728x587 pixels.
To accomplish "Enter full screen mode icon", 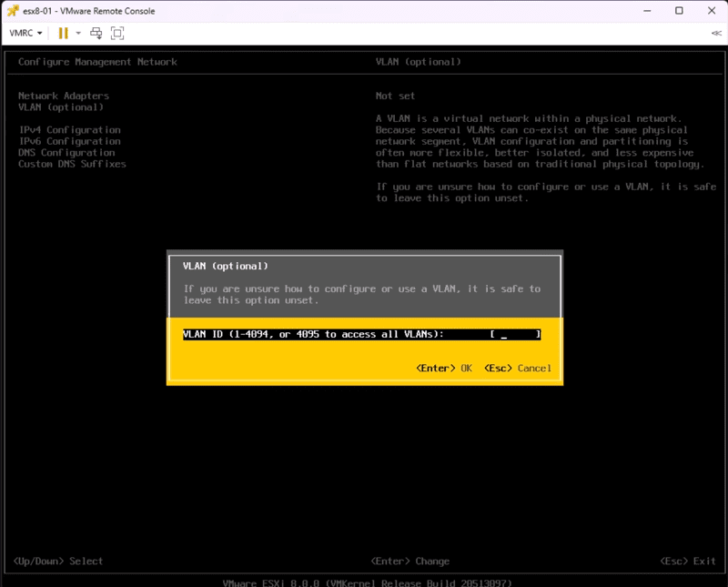I will pyautogui.click(x=117, y=33).
